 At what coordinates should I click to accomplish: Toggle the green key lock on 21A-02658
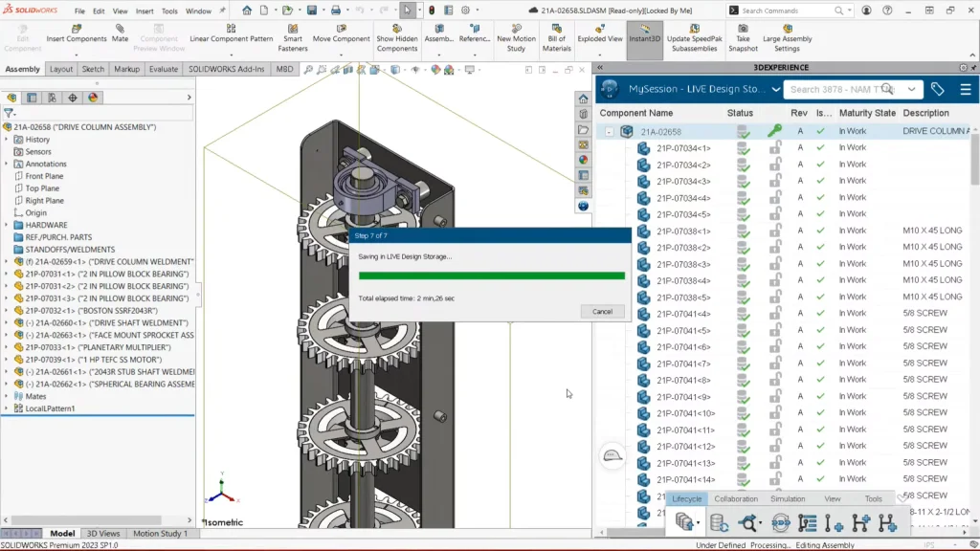775,131
